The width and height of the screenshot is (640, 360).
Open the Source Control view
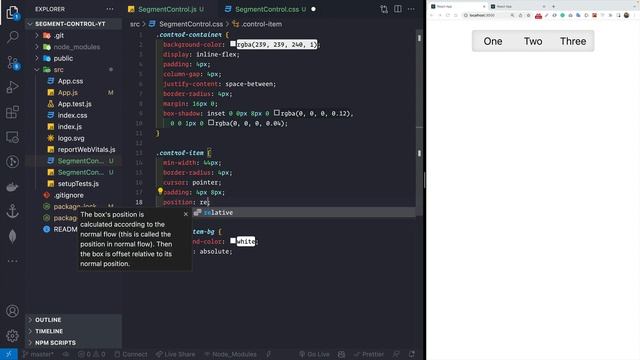[x=13, y=62]
